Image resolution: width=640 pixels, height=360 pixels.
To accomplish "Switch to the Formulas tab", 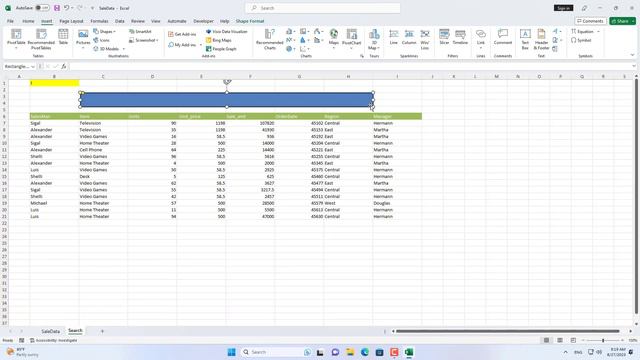I will (99, 21).
